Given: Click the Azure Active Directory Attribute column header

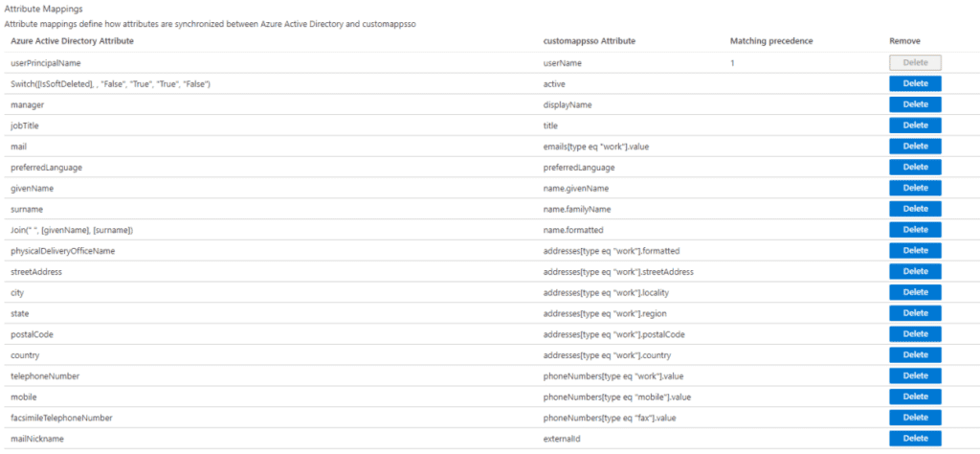Looking at the screenshot, I should (72, 41).
